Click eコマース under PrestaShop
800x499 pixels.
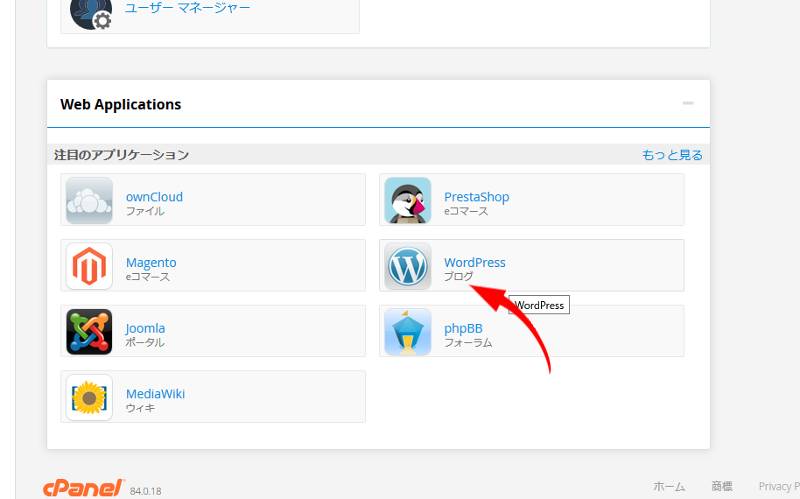point(466,211)
